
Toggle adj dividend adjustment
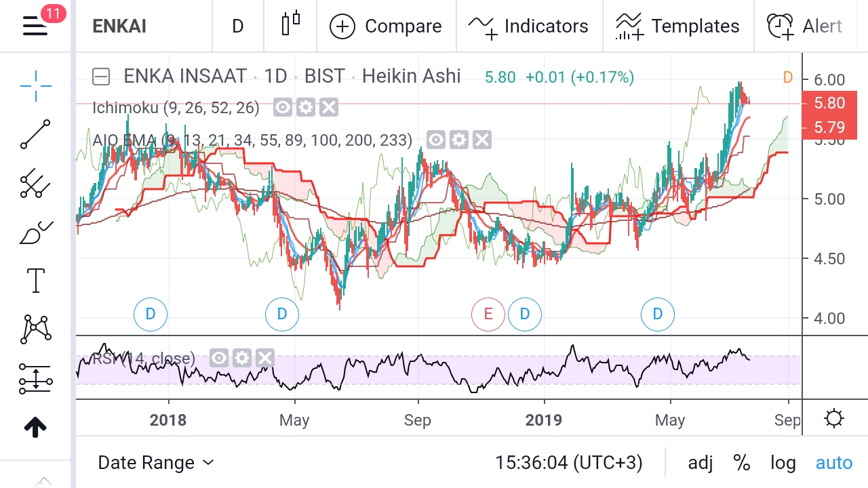click(x=701, y=463)
